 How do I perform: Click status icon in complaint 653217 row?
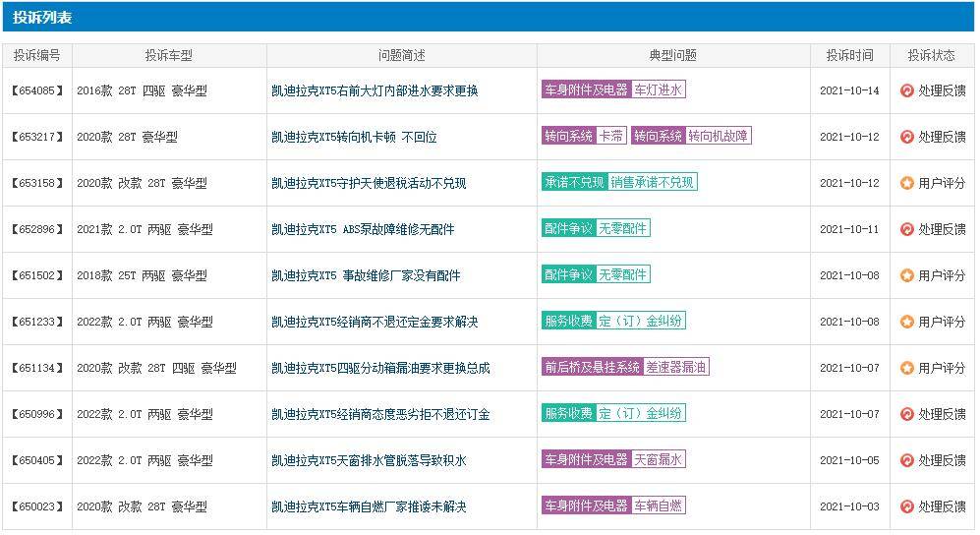coord(906,137)
